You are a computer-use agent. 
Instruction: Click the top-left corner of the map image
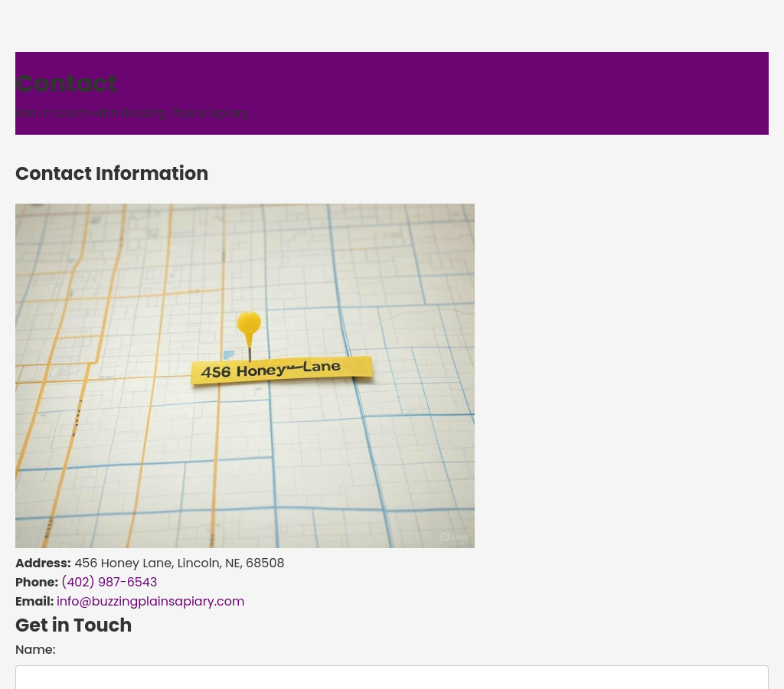click(x=20, y=208)
